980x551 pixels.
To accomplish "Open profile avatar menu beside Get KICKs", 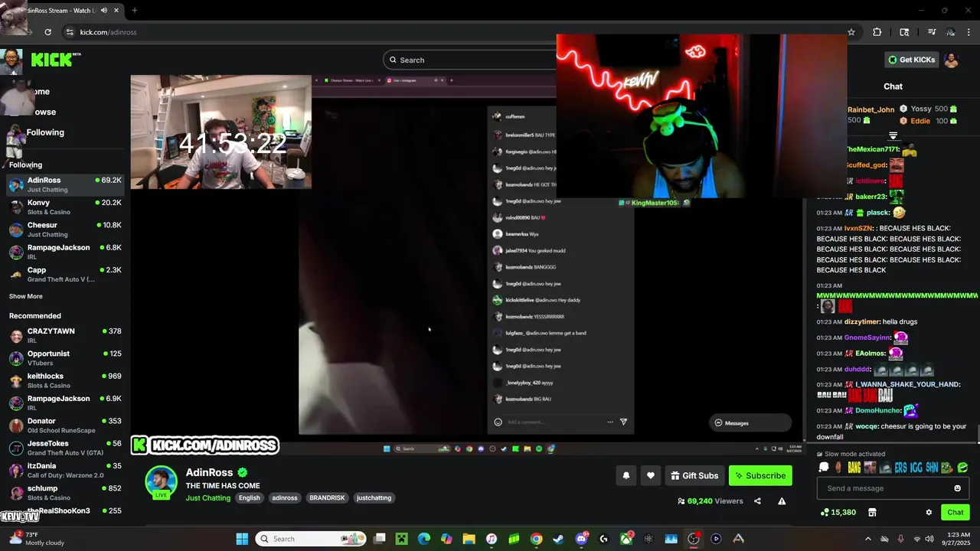I will point(951,60).
